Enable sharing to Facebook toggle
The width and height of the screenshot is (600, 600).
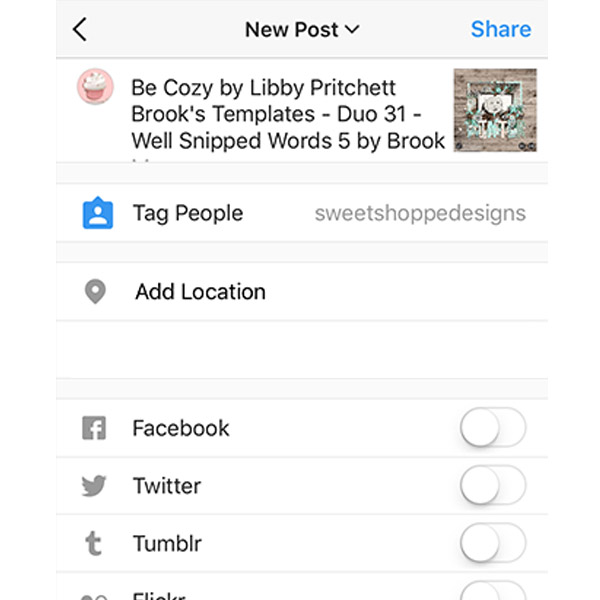(x=493, y=427)
